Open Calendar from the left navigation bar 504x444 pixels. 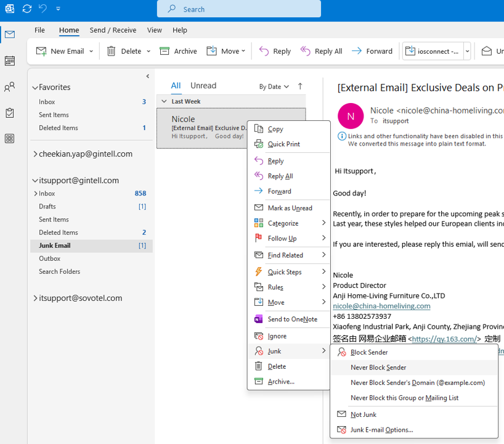pos(9,61)
